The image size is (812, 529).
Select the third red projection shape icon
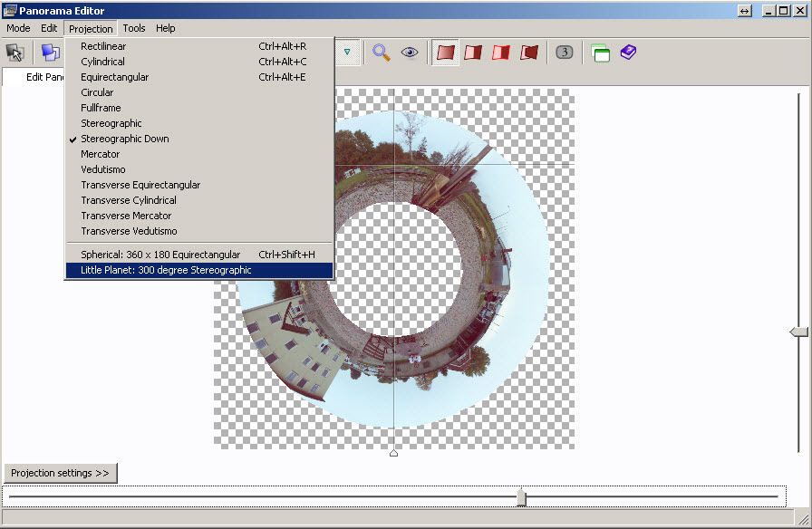tap(500, 53)
